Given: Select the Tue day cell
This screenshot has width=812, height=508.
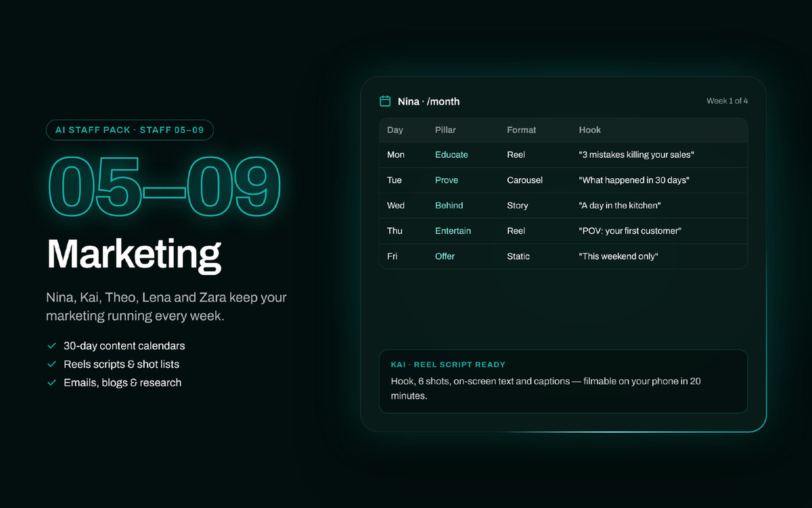Looking at the screenshot, I should (394, 180).
